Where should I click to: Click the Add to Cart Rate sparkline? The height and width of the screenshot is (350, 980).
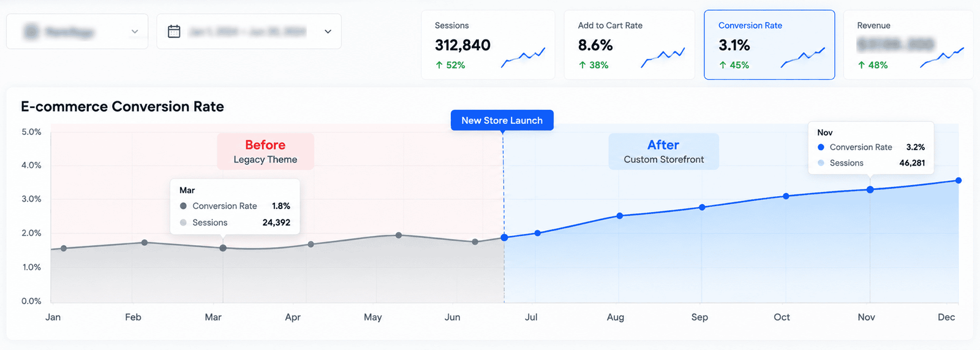tap(663, 57)
